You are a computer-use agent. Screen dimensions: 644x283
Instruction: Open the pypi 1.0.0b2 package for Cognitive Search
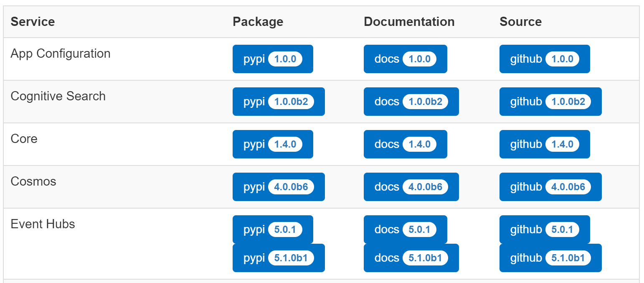coord(278,102)
